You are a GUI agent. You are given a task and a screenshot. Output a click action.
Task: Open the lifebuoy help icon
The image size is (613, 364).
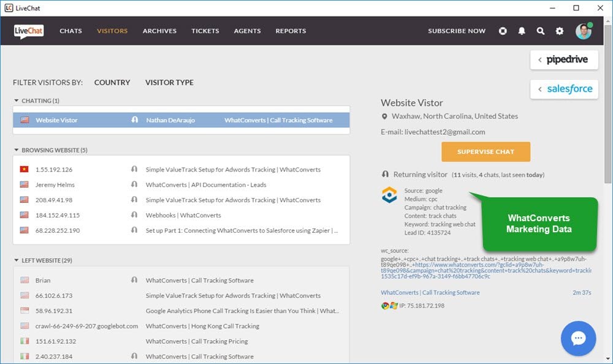[x=503, y=31]
